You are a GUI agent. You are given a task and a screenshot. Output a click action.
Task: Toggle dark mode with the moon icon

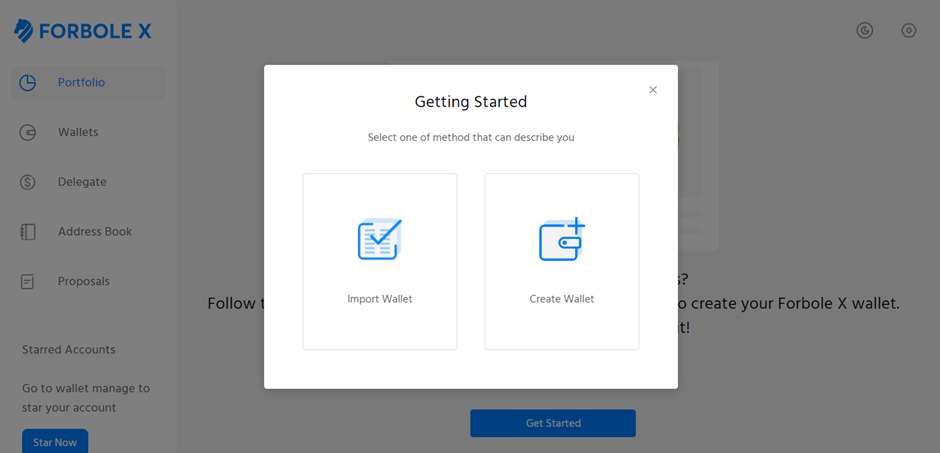pos(864,31)
